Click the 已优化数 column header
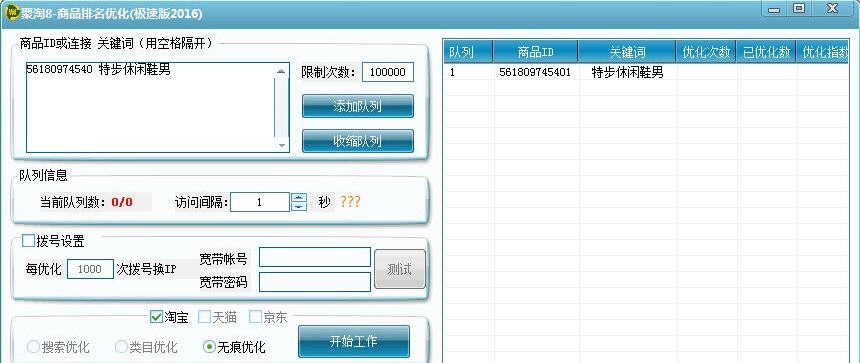Screen dimensions: 860x363 click(766, 52)
